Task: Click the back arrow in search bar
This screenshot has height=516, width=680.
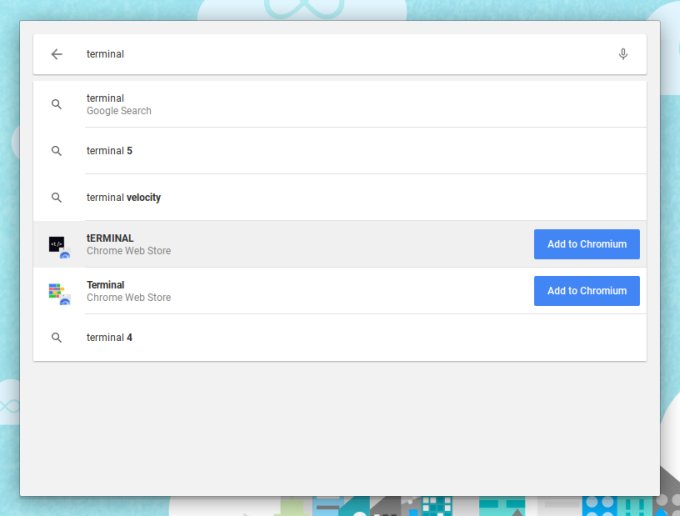Action: [x=57, y=54]
